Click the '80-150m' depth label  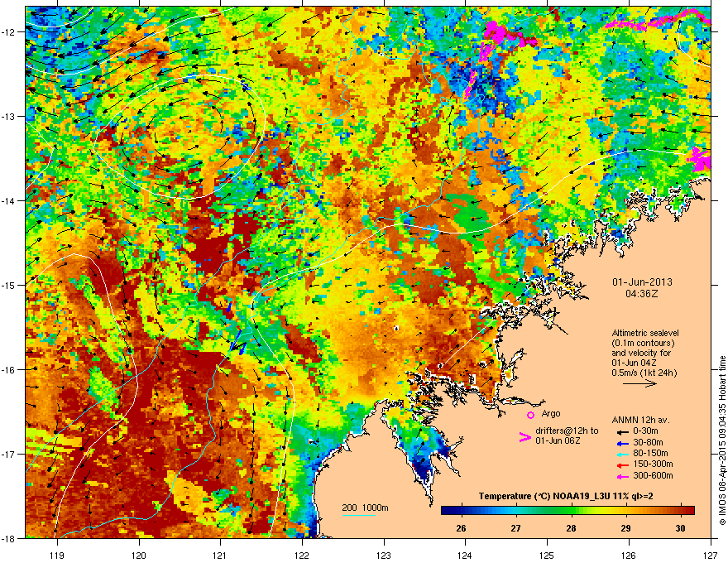click(650, 454)
